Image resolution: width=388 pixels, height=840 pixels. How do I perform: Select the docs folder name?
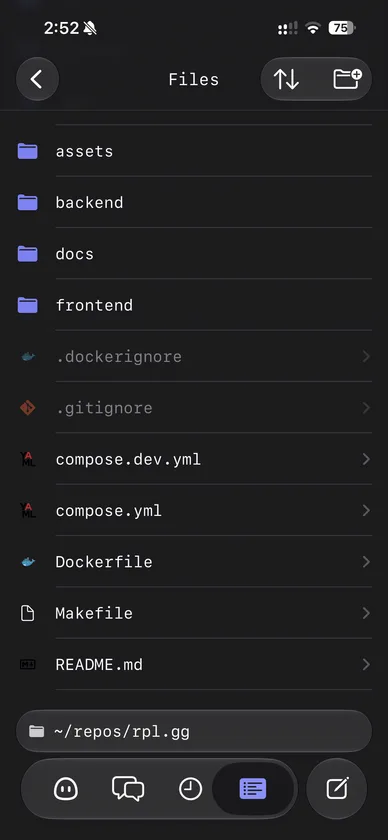74,254
